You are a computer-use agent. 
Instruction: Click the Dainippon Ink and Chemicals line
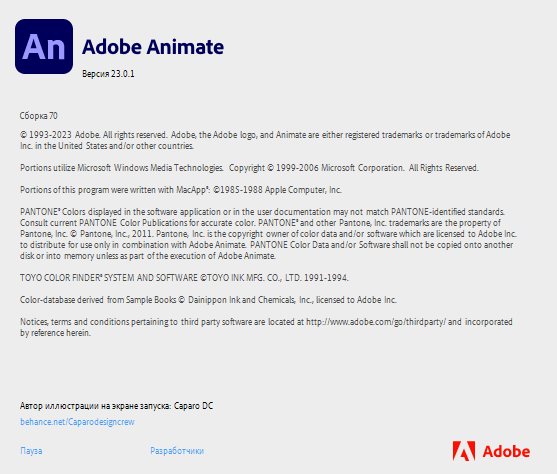point(208,300)
